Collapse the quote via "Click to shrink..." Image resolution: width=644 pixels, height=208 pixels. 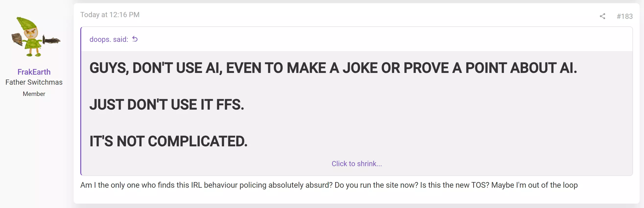tap(356, 163)
